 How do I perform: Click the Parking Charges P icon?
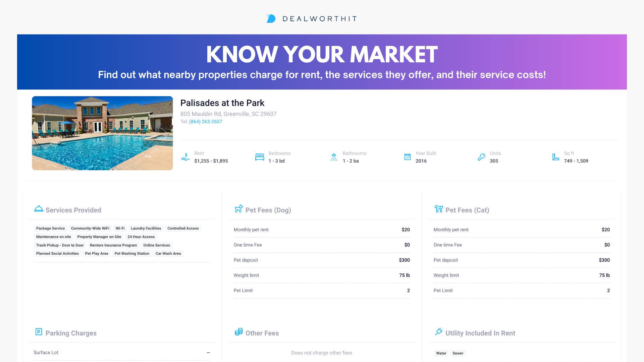pos(39,332)
